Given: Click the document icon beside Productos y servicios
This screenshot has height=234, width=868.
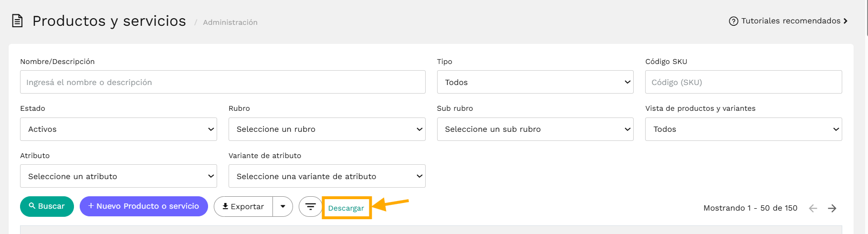Looking at the screenshot, I should tap(17, 21).
